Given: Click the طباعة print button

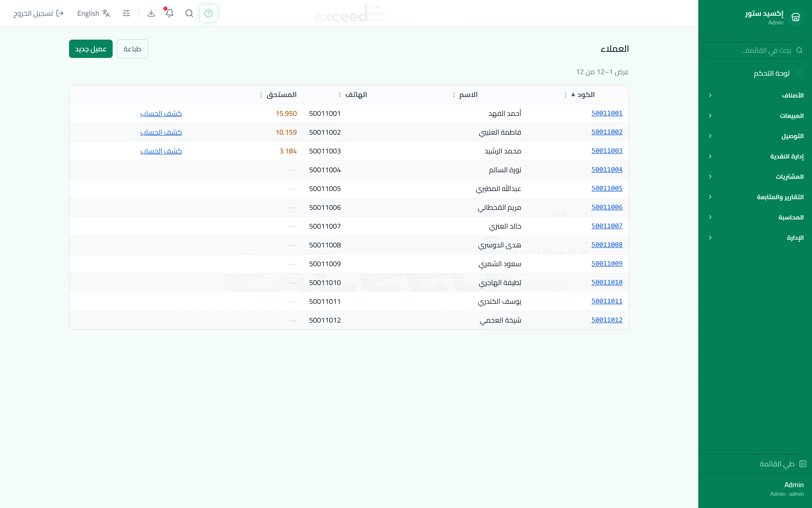Looking at the screenshot, I should 132,49.
